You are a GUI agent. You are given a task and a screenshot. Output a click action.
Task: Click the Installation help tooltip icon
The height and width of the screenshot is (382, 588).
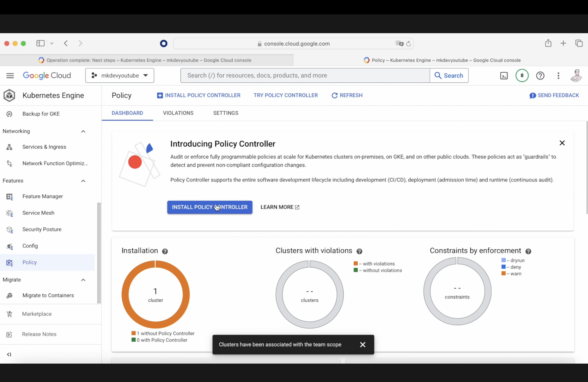(x=165, y=251)
